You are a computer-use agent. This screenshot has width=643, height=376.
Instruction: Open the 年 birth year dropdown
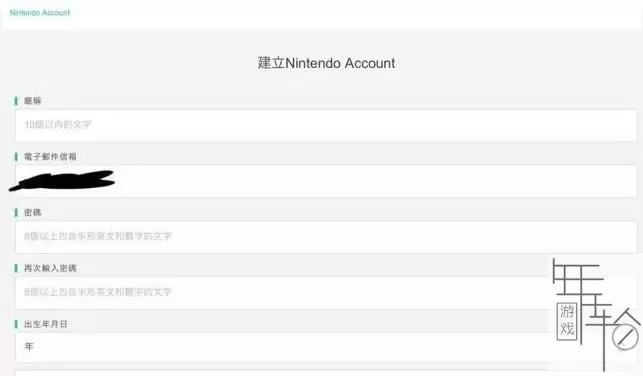[x=326, y=347]
